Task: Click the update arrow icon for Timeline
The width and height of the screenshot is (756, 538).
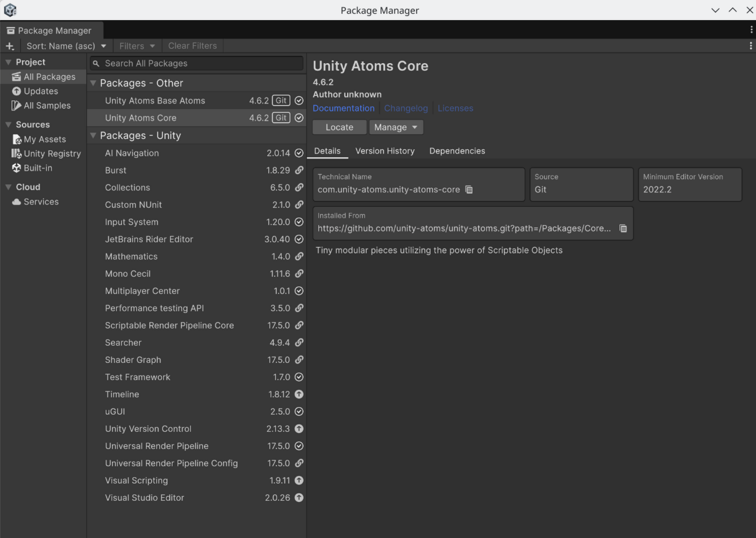Action: [x=299, y=394]
